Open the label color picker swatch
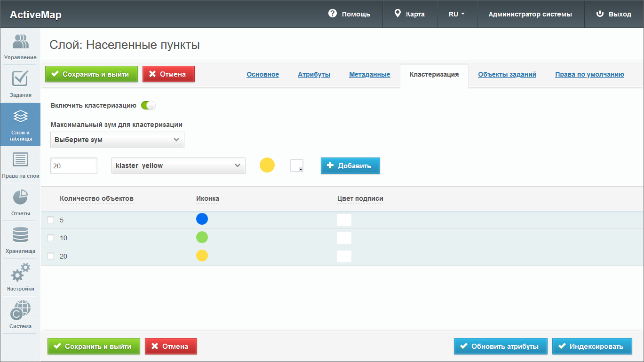The image size is (644, 362). click(297, 165)
